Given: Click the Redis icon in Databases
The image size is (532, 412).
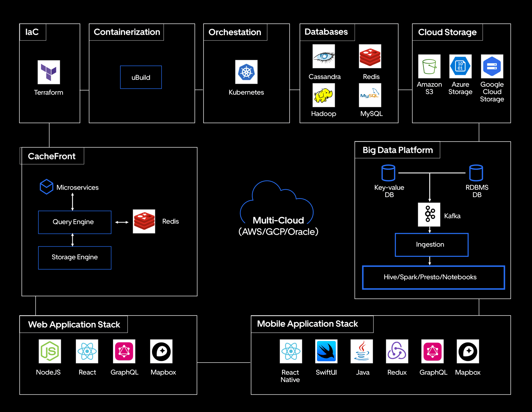Looking at the screenshot, I should [x=370, y=56].
